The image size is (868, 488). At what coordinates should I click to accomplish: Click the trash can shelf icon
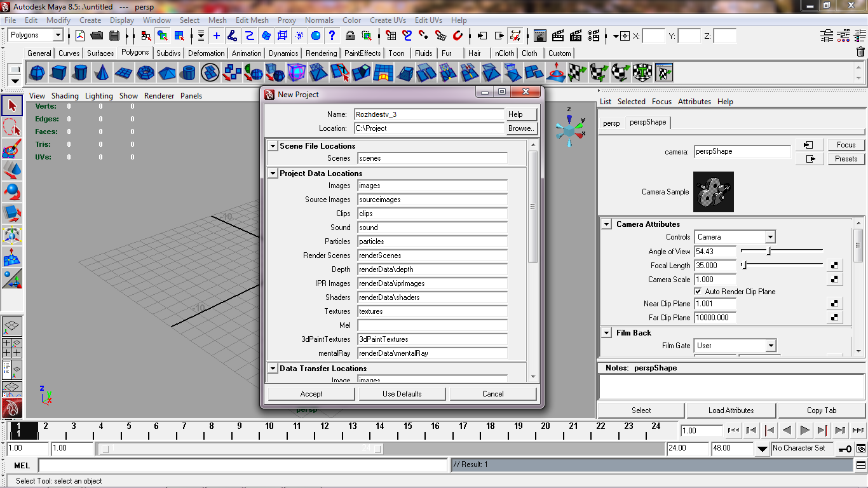(x=861, y=52)
